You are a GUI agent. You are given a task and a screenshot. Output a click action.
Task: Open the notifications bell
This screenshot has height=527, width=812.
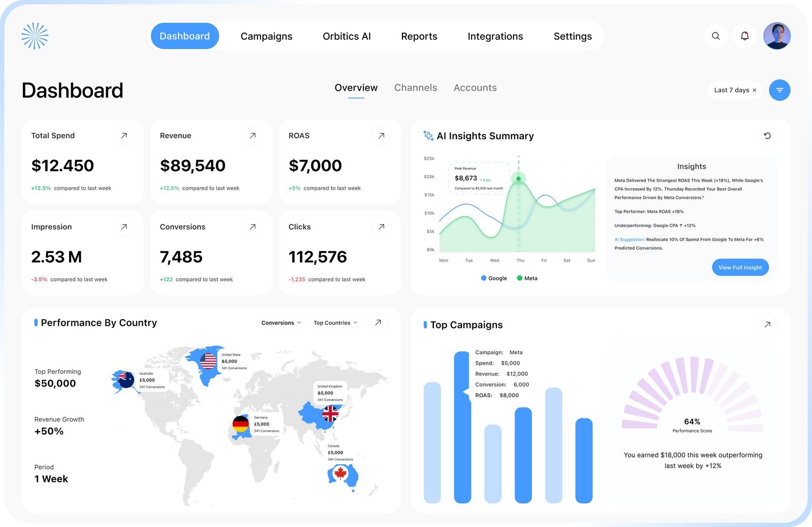click(x=745, y=36)
